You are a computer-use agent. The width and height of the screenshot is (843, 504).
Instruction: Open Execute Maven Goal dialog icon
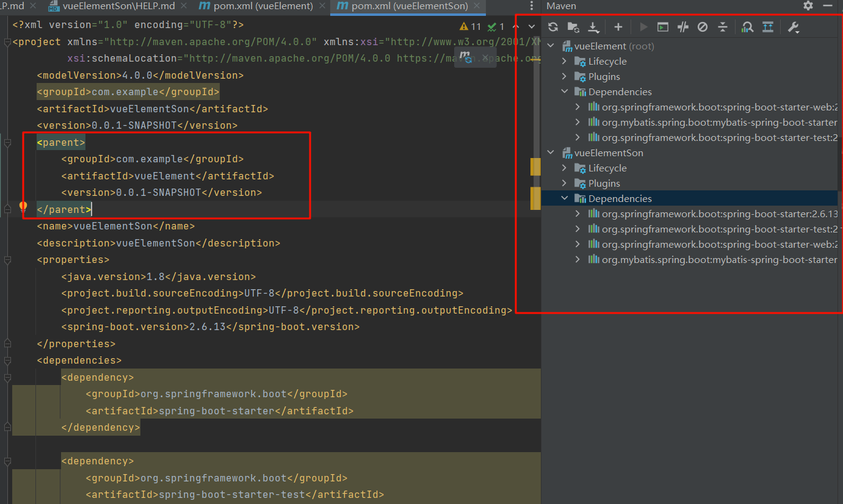click(663, 27)
